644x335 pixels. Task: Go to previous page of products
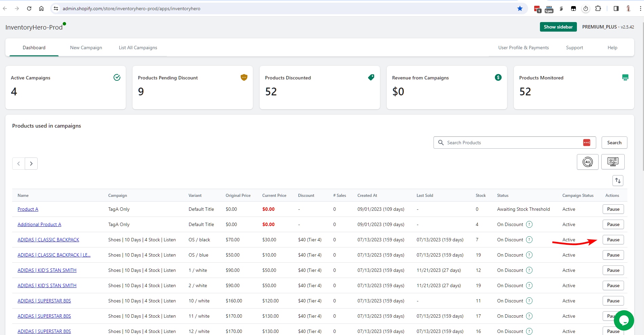point(19,164)
